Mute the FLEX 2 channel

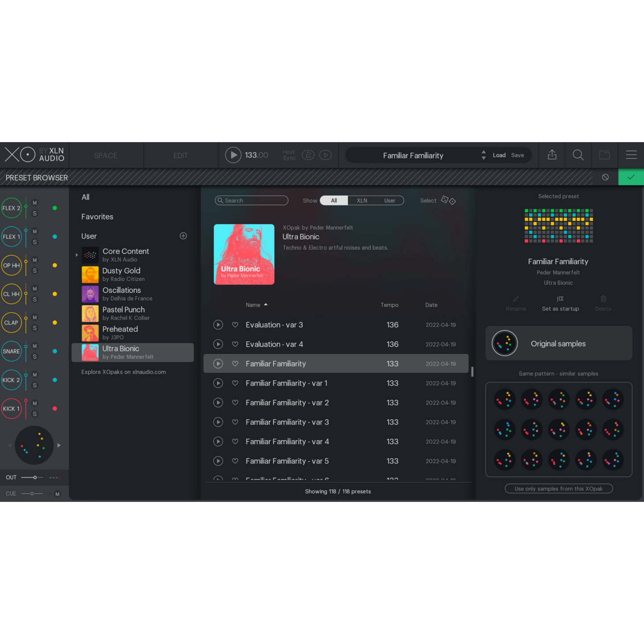[35, 203]
